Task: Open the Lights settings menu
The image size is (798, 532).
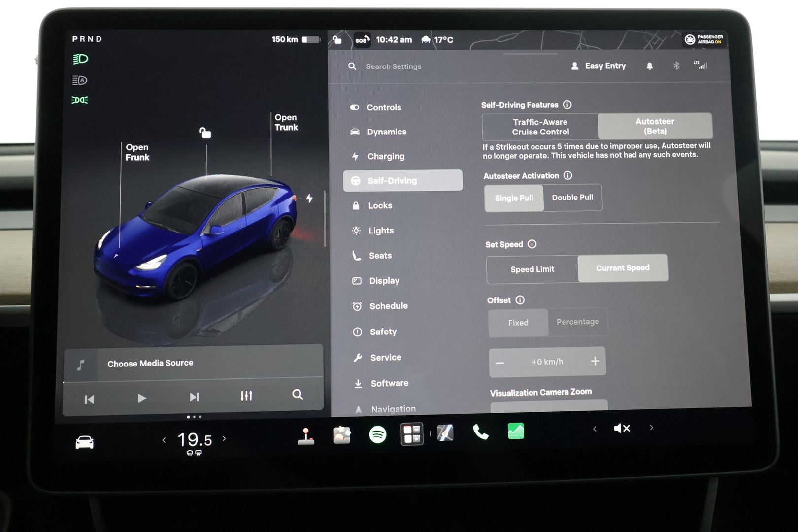Action: coord(373,231)
